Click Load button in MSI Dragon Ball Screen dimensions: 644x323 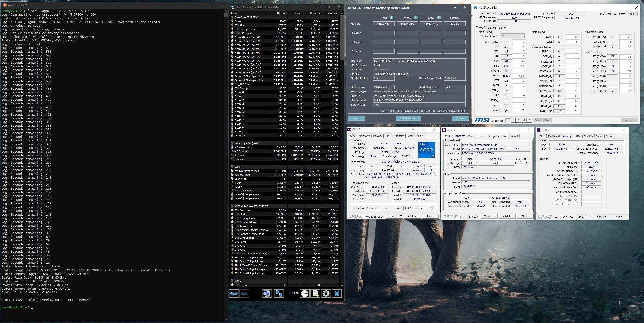tap(548, 120)
